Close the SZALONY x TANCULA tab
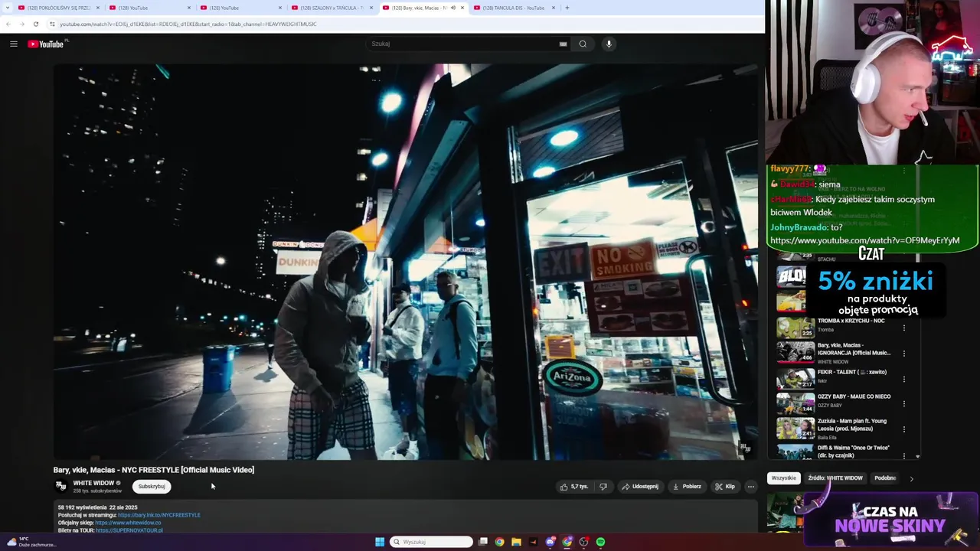Screen dimensions: 980x551 [x=371, y=8]
